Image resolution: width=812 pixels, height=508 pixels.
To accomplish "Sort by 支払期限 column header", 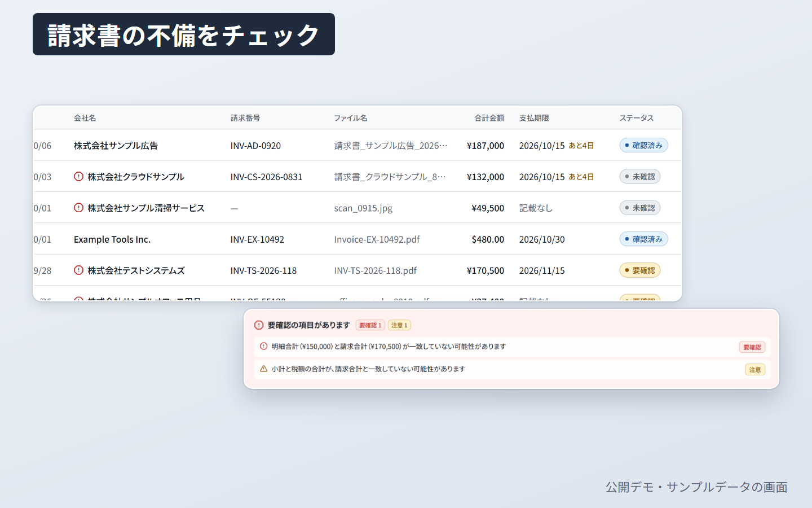I will point(534,118).
